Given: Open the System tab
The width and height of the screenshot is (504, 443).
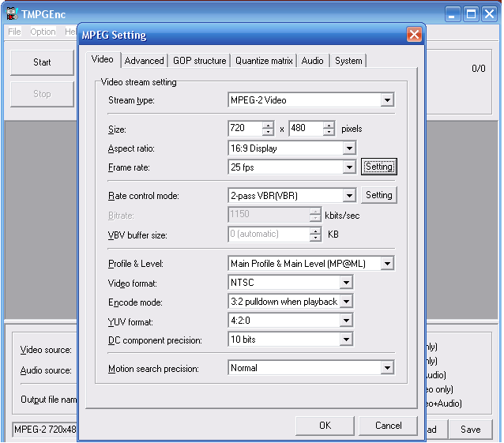Looking at the screenshot, I should pyautogui.click(x=348, y=60).
